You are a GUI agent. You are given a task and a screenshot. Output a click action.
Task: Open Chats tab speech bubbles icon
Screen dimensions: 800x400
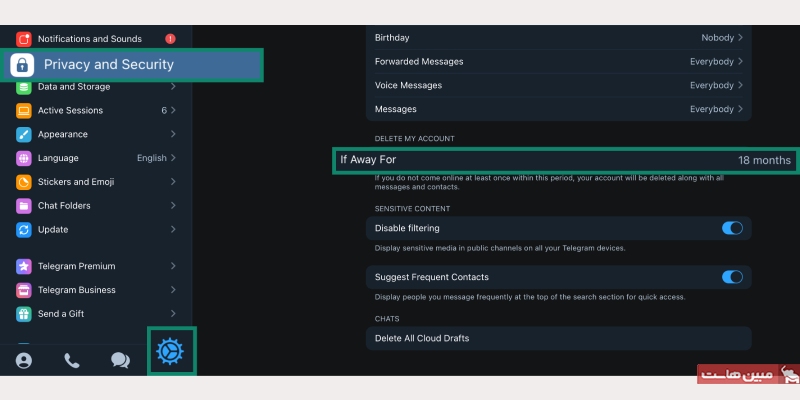coord(120,361)
